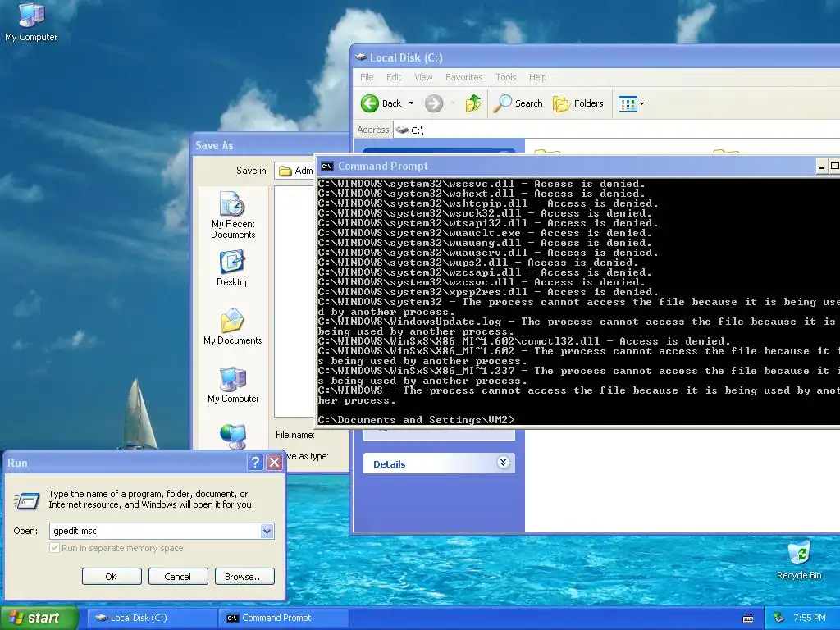Click OK in the Run dialog

pos(112,577)
